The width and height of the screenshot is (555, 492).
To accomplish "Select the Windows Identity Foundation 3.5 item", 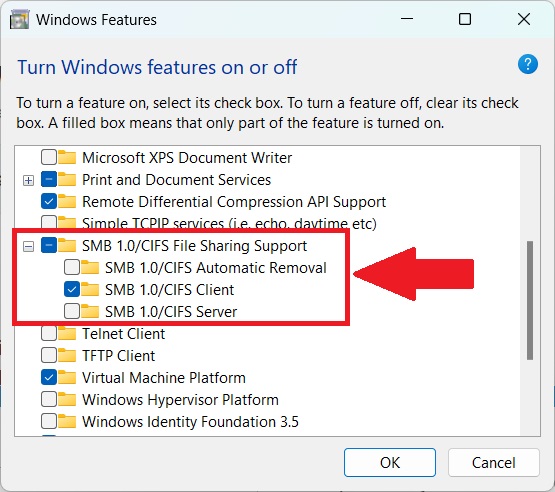I will (x=190, y=422).
